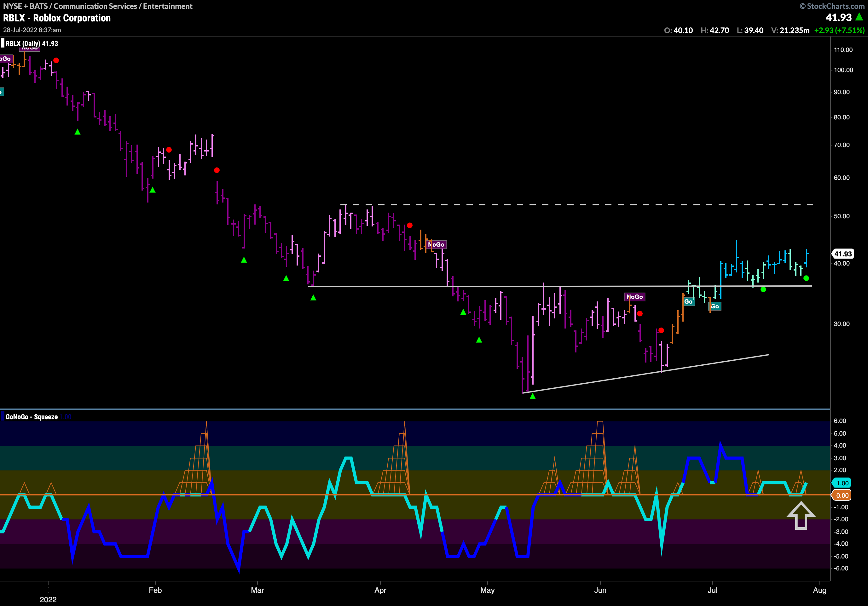The width and height of the screenshot is (868, 606).
Task: Click the April NoGo label
Action: [436, 245]
